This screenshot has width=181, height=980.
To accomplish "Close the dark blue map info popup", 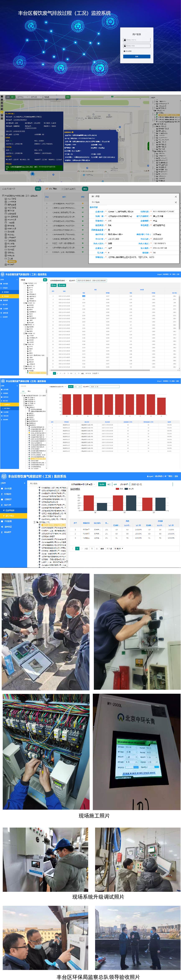I will [x=117, y=130].
